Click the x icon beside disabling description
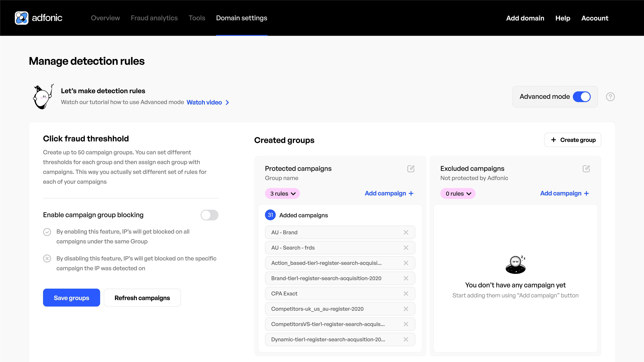 point(47,258)
